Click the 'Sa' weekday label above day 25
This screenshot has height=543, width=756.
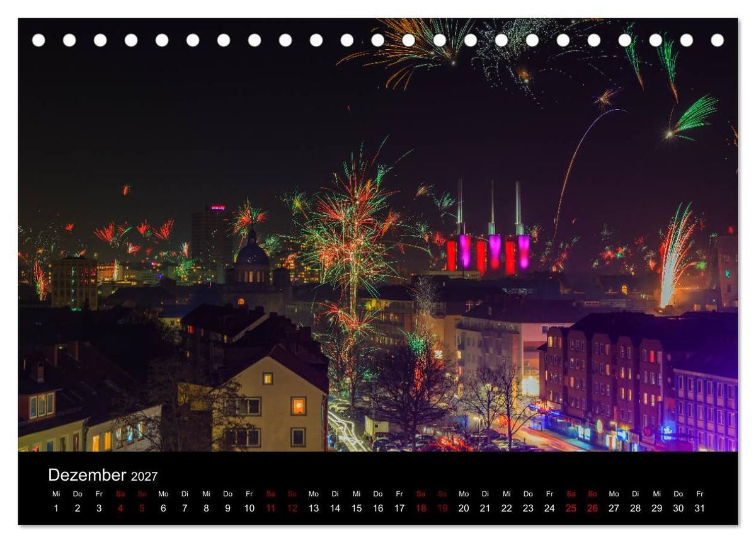tap(571, 494)
